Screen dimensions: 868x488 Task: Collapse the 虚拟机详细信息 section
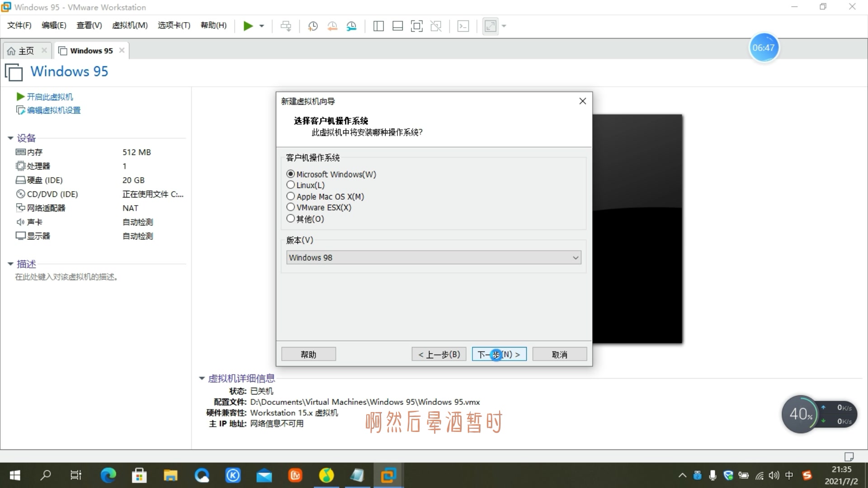tap(202, 378)
